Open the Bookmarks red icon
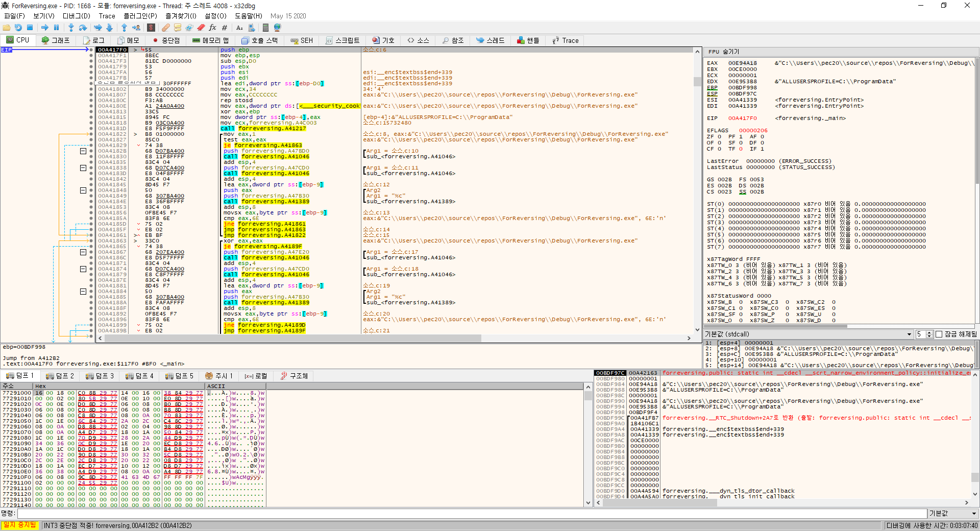The image size is (980, 531). click(201, 28)
